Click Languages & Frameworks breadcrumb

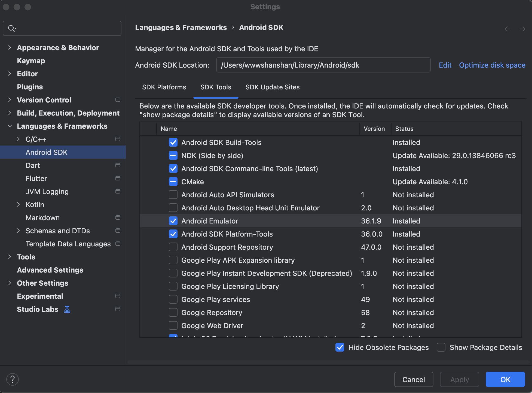(181, 28)
